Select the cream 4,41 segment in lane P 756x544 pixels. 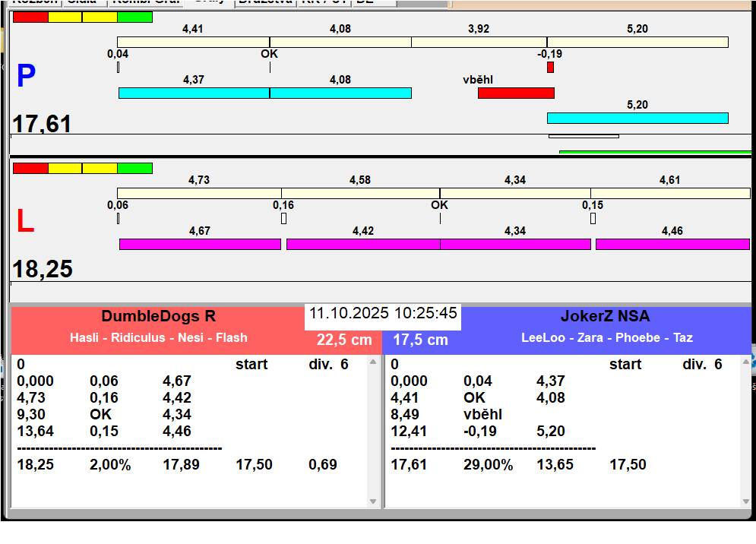193,42
